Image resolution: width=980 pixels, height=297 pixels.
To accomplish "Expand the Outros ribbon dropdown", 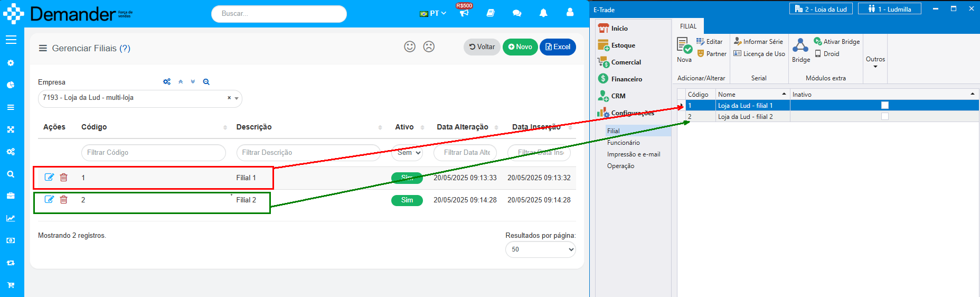I will click(x=875, y=62).
